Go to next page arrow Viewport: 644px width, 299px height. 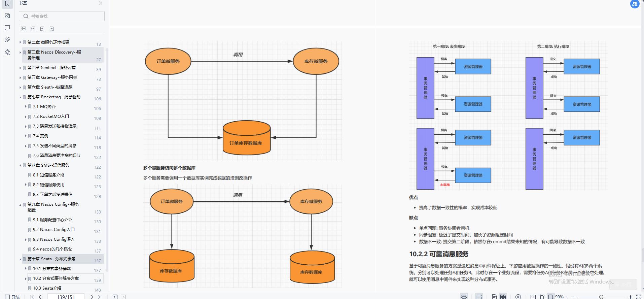pyautogui.click(x=92, y=297)
